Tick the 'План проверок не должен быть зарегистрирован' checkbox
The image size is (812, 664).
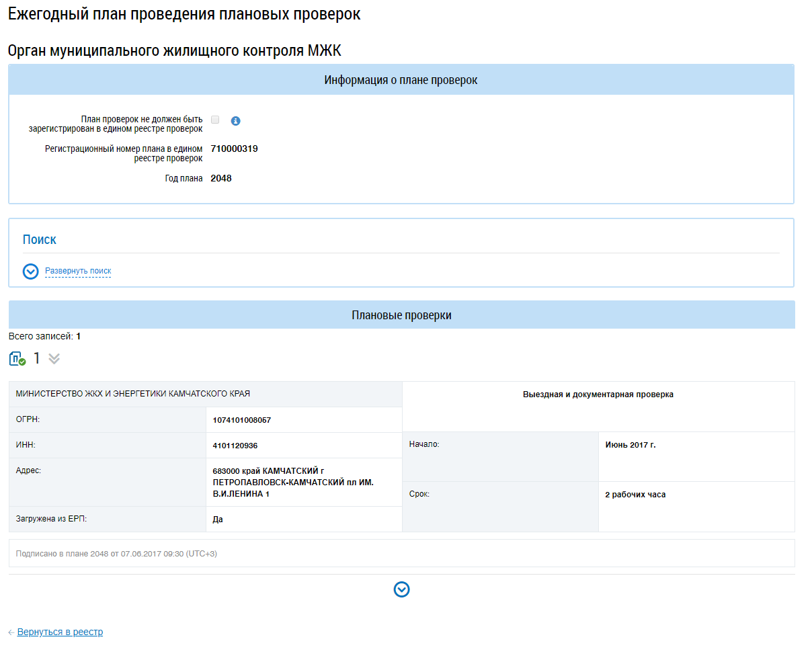click(x=215, y=120)
